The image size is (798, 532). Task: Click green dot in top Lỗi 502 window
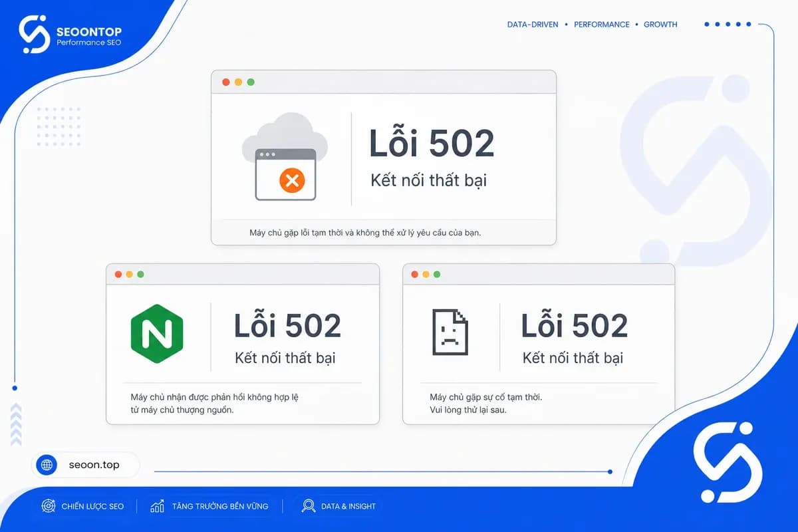click(x=251, y=82)
